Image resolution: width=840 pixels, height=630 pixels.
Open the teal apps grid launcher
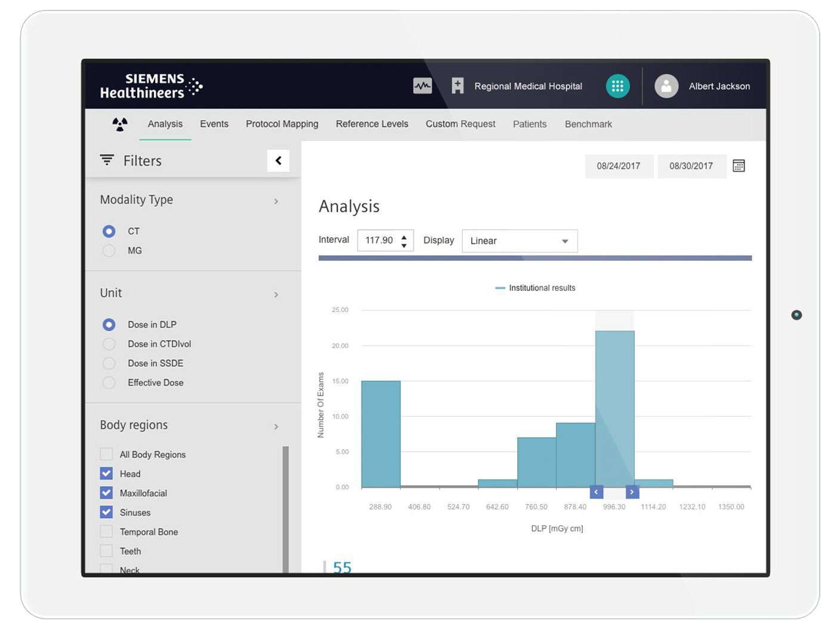click(617, 87)
